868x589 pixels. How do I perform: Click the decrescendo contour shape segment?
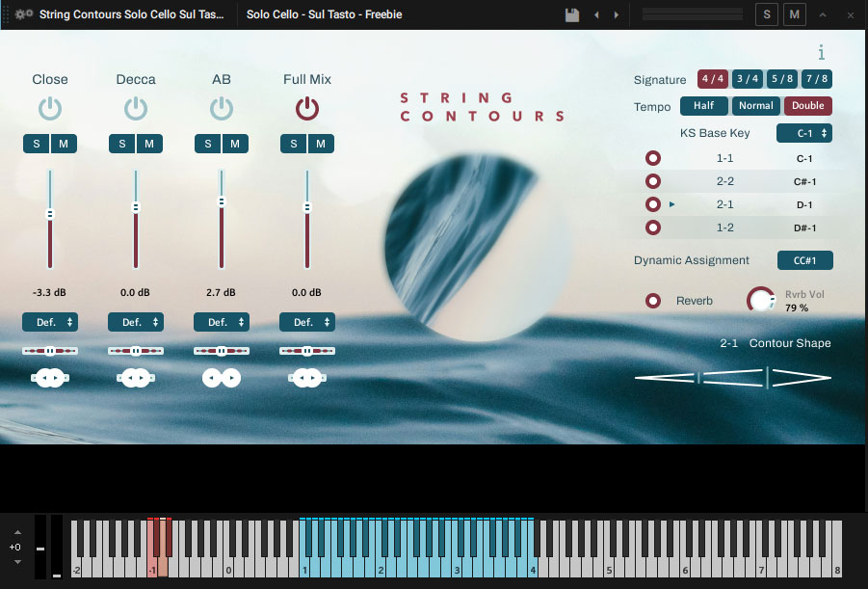click(x=802, y=378)
